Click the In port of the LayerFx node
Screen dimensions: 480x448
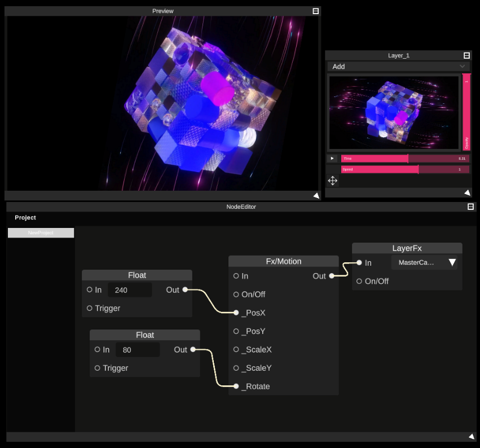359,262
